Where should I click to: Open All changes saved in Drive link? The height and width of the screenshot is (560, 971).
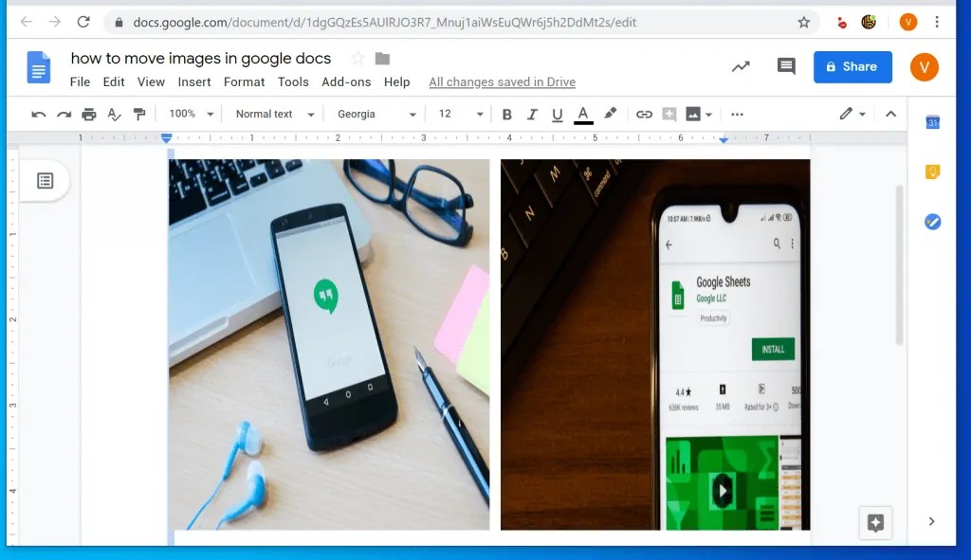coord(502,81)
